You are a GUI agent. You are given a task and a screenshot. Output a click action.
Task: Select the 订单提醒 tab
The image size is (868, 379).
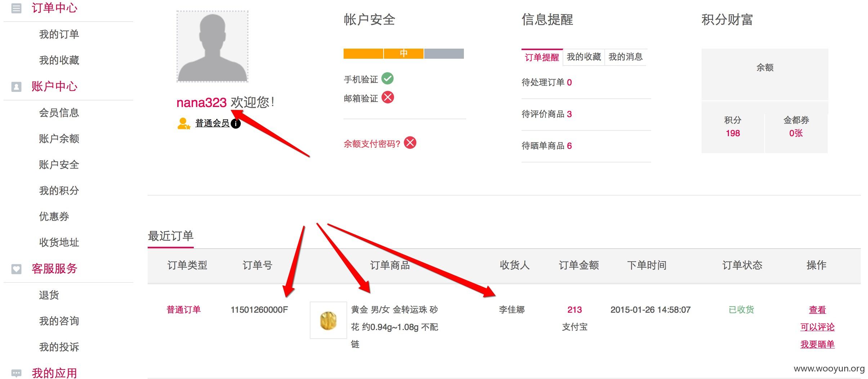[542, 57]
